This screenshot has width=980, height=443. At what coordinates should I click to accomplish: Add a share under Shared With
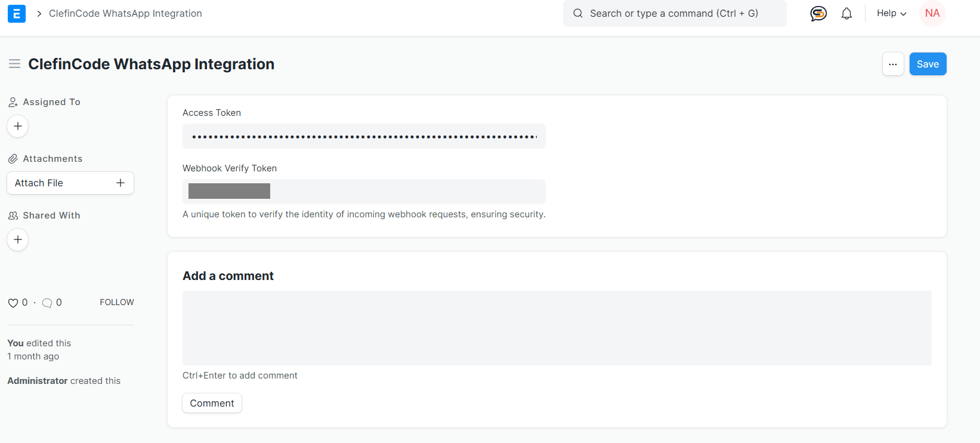click(x=18, y=239)
